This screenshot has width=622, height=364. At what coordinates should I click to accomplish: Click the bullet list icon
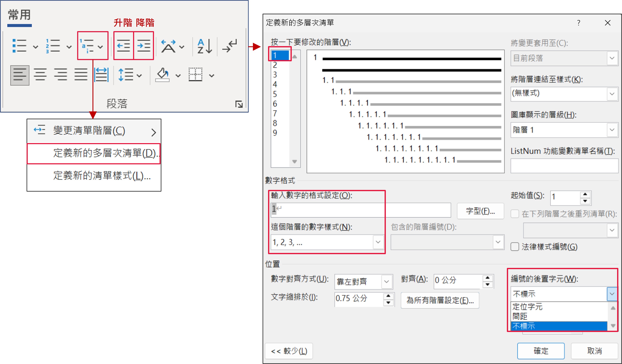tap(19, 46)
